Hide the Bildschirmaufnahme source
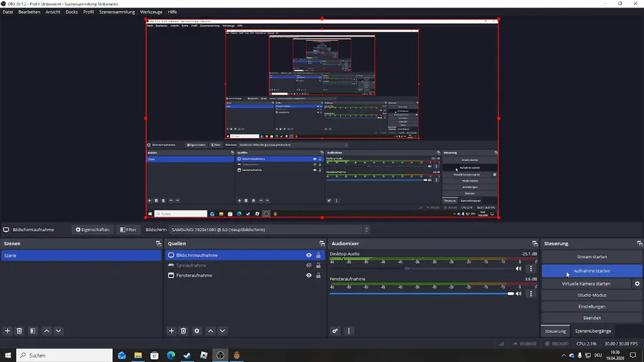 click(x=309, y=255)
